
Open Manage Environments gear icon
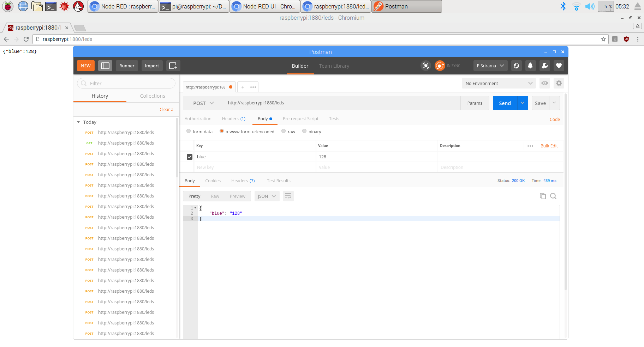[x=559, y=83]
